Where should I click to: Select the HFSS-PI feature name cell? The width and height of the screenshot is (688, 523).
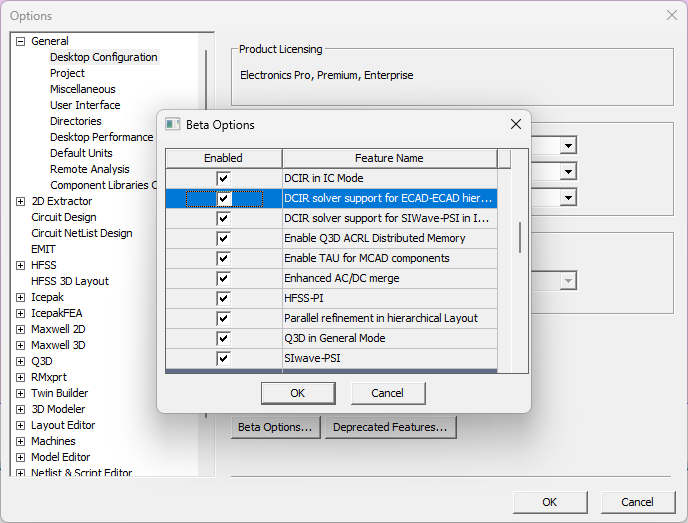click(x=389, y=298)
